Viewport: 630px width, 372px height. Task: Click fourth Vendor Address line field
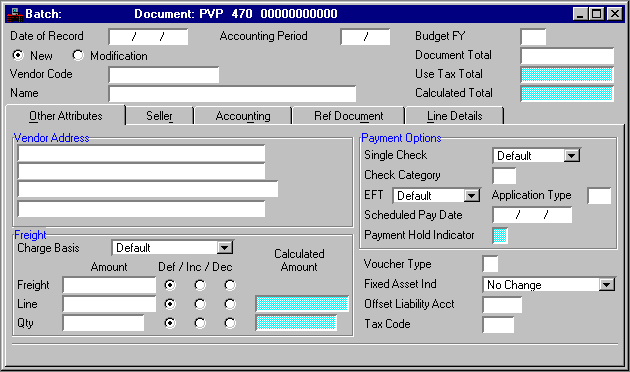coord(141,209)
